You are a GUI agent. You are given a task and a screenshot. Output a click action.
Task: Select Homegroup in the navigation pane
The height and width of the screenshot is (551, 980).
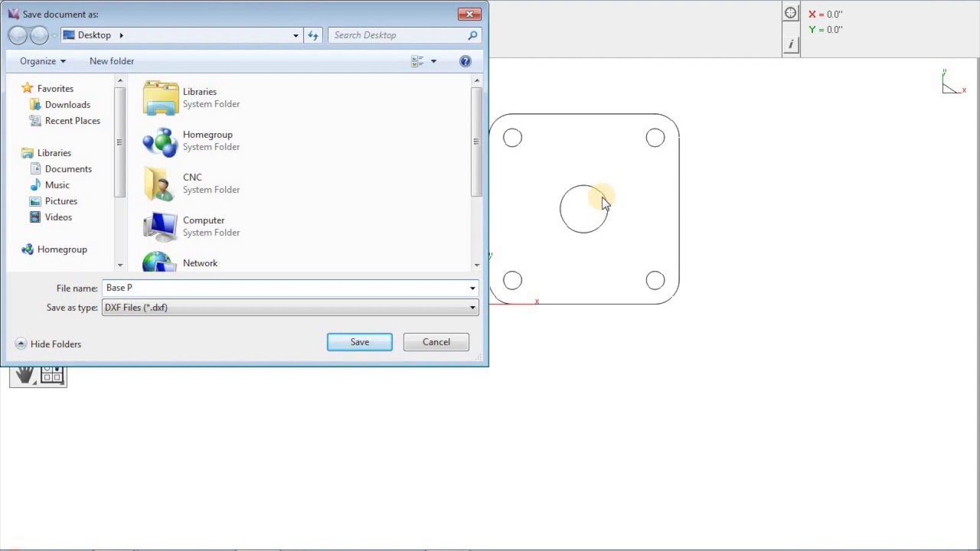click(62, 249)
